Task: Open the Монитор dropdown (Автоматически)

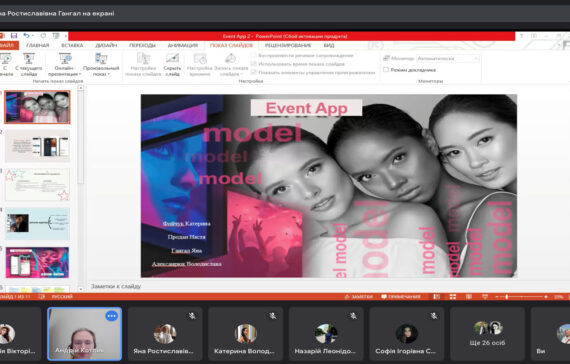Action: [x=448, y=58]
